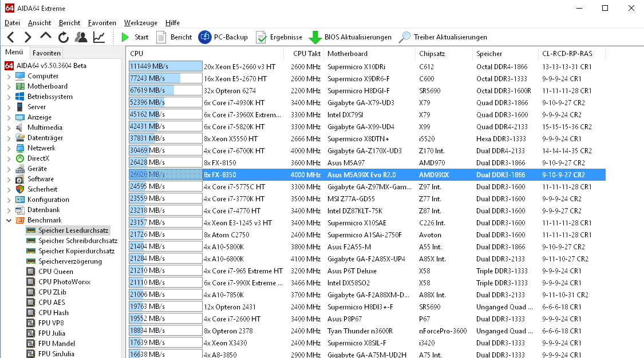Open the Bericht menu in the menu bar

(69, 23)
